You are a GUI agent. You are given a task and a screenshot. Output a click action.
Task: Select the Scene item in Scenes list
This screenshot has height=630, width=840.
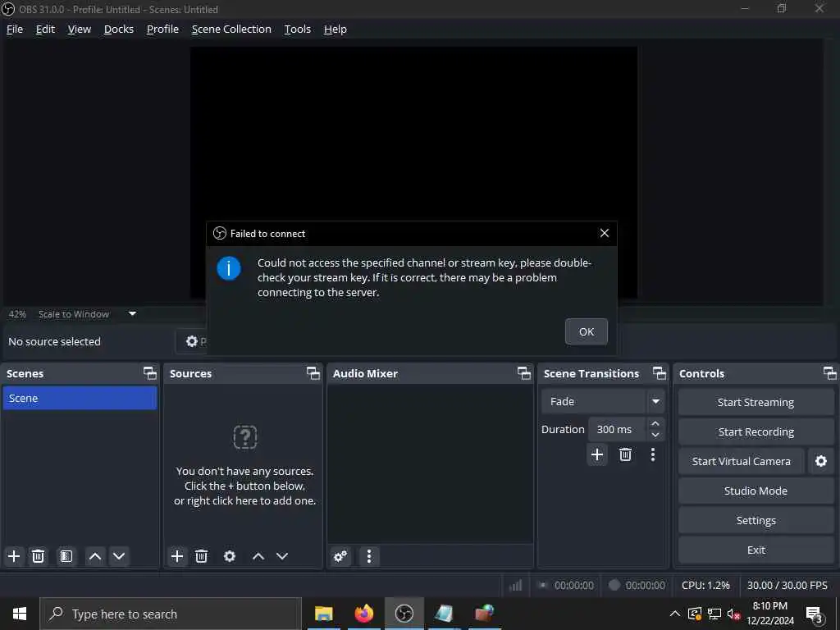tap(80, 398)
